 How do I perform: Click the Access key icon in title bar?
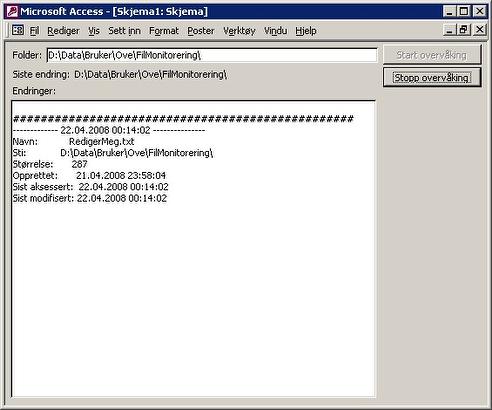[x=12, y=12]
